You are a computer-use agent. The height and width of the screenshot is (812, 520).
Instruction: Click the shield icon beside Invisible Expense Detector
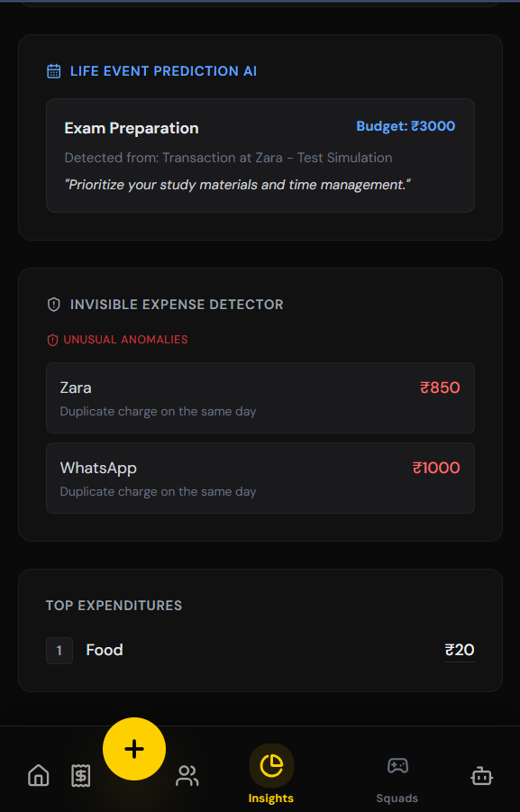click(x=54, y=305)
